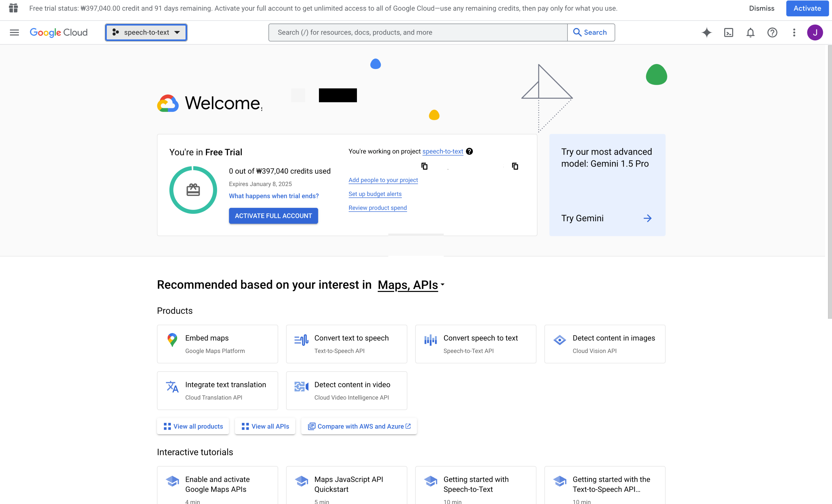832x504 pixels.
Task: Click the magnifier icon in Search button
Action: tap(577, 32)
